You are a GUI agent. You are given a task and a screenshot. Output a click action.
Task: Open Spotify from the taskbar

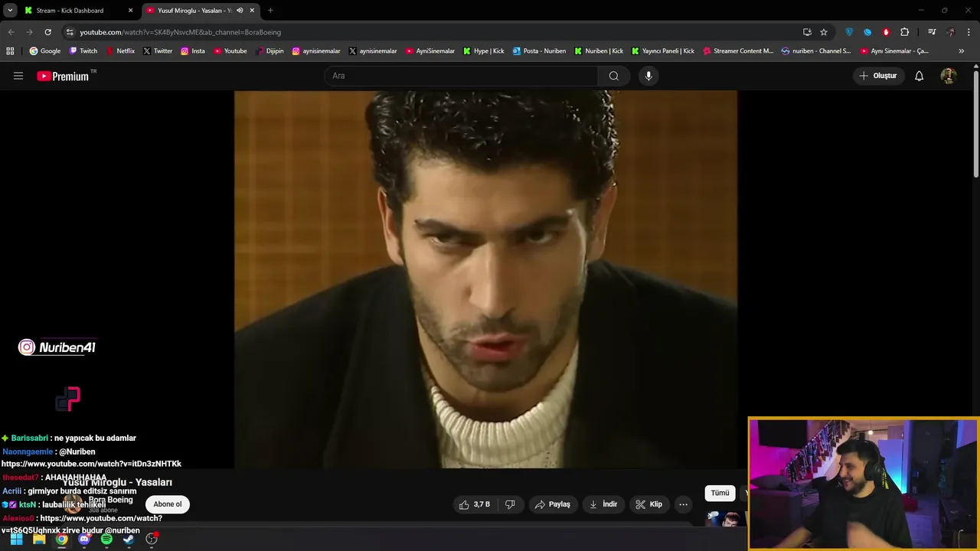point(106,539)
